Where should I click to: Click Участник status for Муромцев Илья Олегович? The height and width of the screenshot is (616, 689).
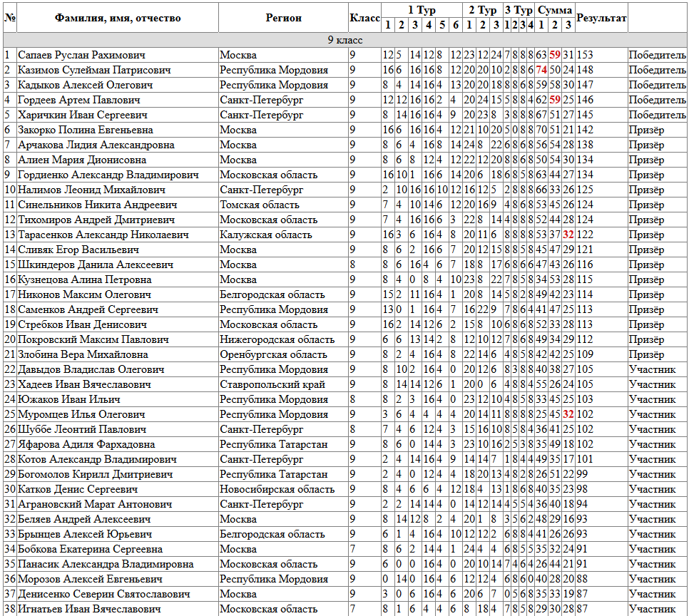tap(652, 414)
